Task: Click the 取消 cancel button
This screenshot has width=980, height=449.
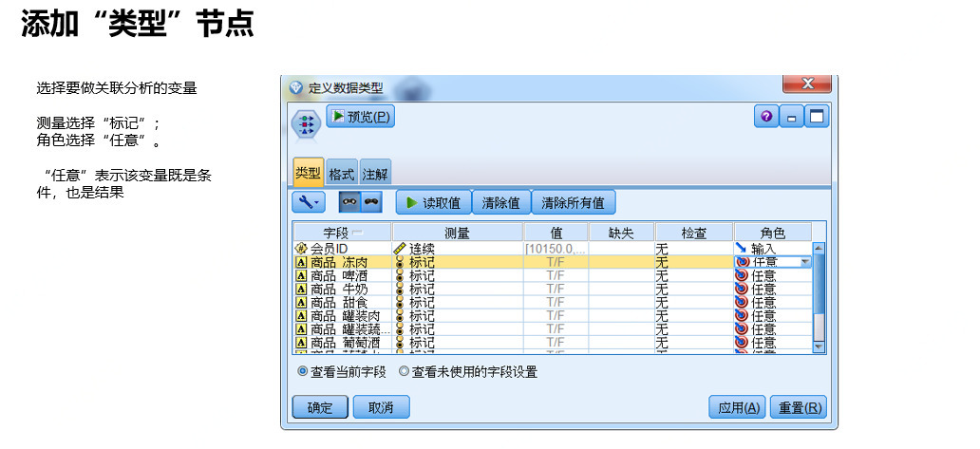Action: (381, 407)
